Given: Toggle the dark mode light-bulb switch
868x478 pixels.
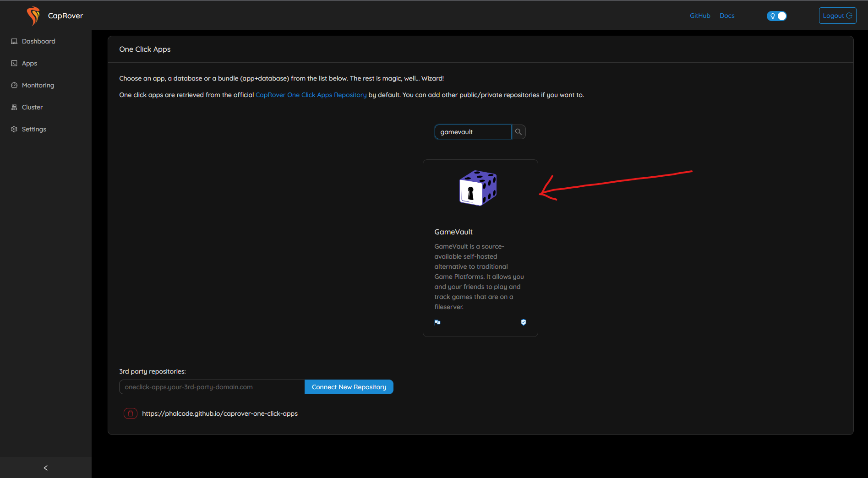Looking at the screenshot, I should pos(777,16).
